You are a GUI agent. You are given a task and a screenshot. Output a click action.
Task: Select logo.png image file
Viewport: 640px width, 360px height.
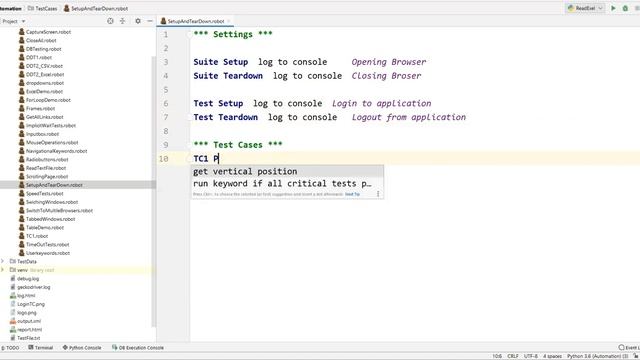click(23, 313)
